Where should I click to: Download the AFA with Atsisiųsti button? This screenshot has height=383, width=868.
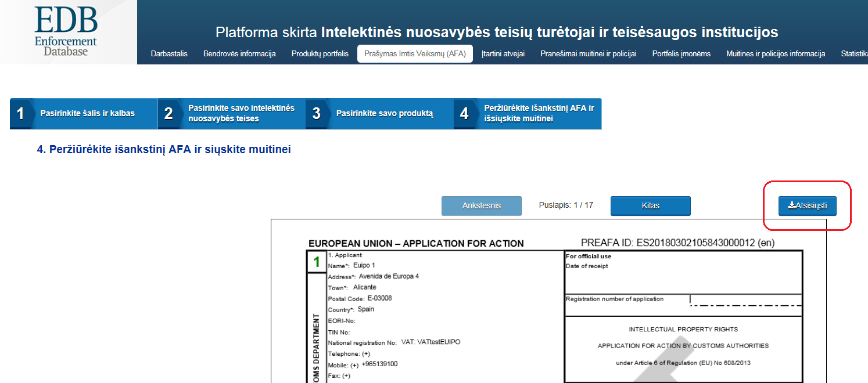point(808,205)
